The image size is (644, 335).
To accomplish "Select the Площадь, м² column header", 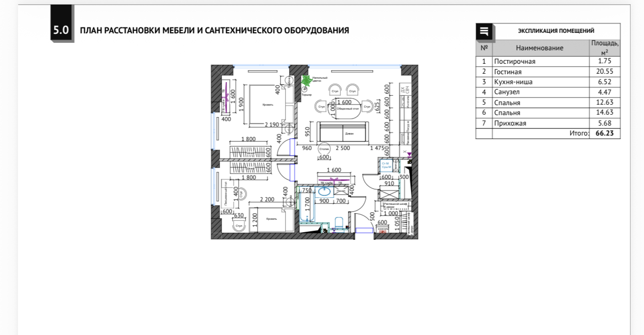I will (605, 48).
